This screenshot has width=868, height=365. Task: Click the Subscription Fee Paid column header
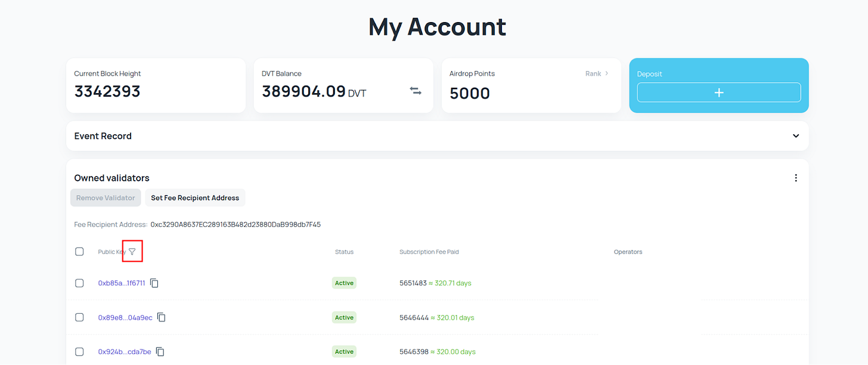pos(429,252)
